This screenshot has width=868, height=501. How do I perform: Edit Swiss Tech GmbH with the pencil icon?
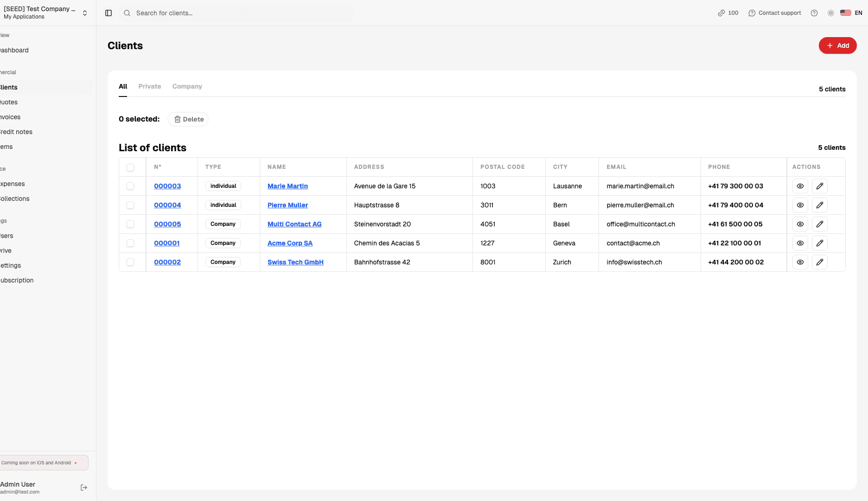(x=820, y=262)
